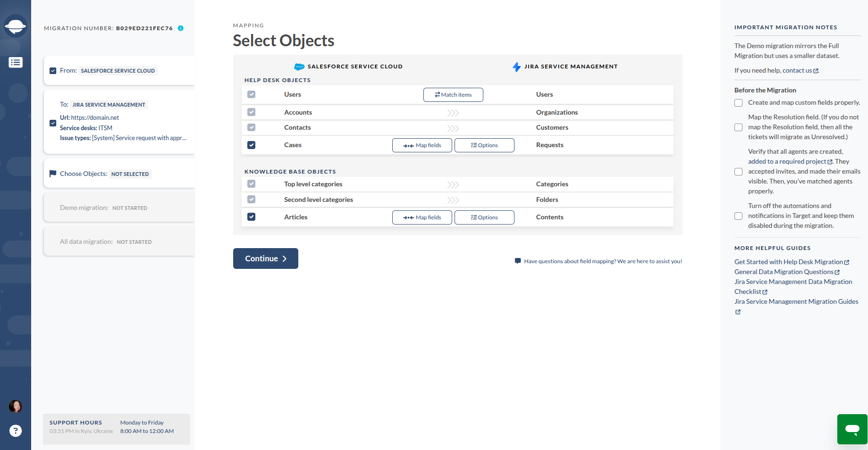Screen dimensions: 868x450
Task: Click the external link icon after 'contact us'
Action: (816, 71)
